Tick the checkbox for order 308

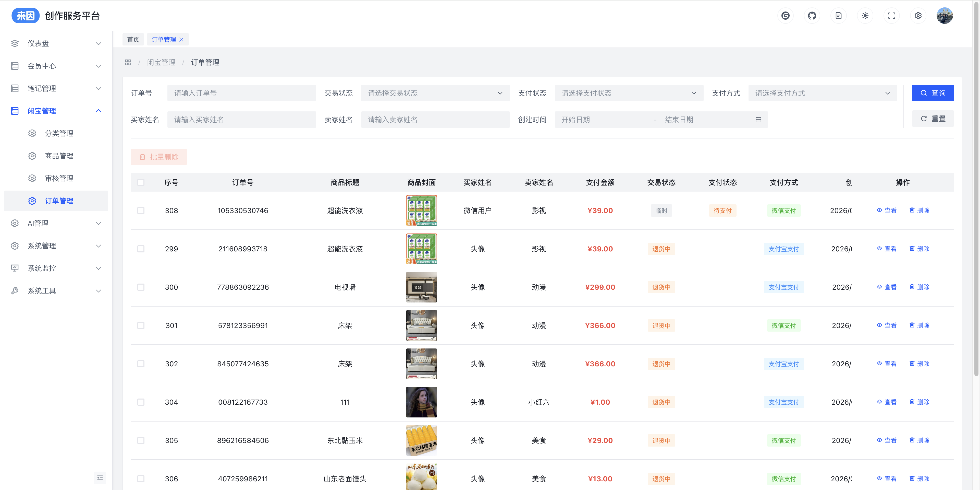pos(141,211)
